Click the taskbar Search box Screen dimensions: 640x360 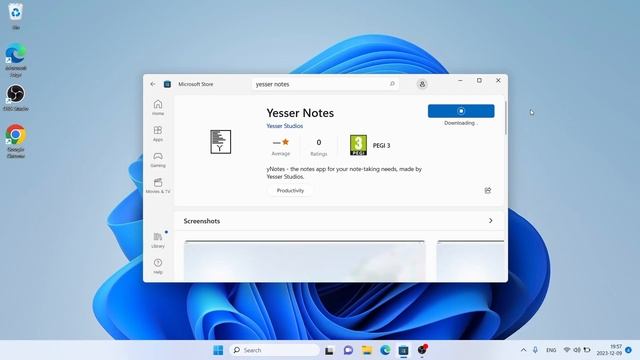[275, 350]
